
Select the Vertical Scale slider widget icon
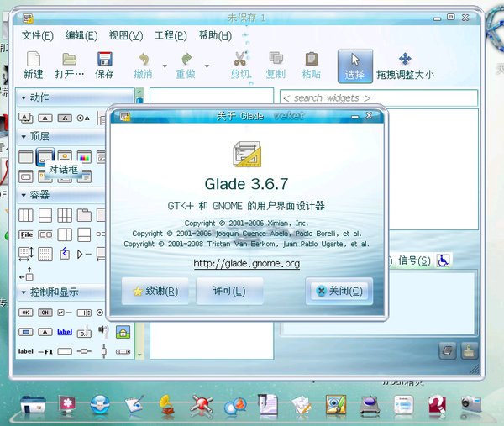(x=104, y=351)
